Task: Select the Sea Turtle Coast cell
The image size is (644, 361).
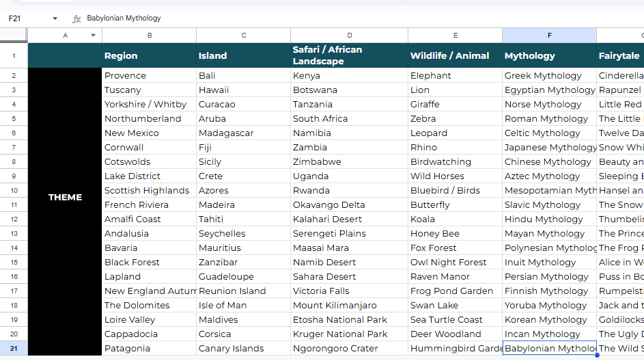Action: (455, 319)
